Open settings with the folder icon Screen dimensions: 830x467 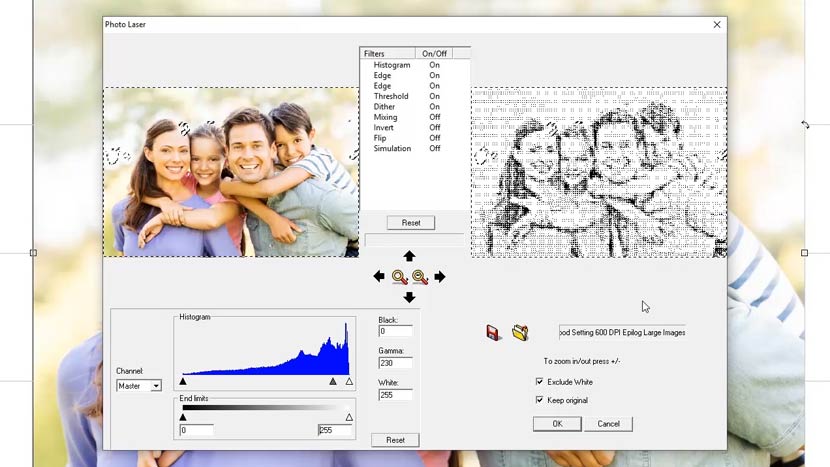pyautogui.click(x=520, y=332)
